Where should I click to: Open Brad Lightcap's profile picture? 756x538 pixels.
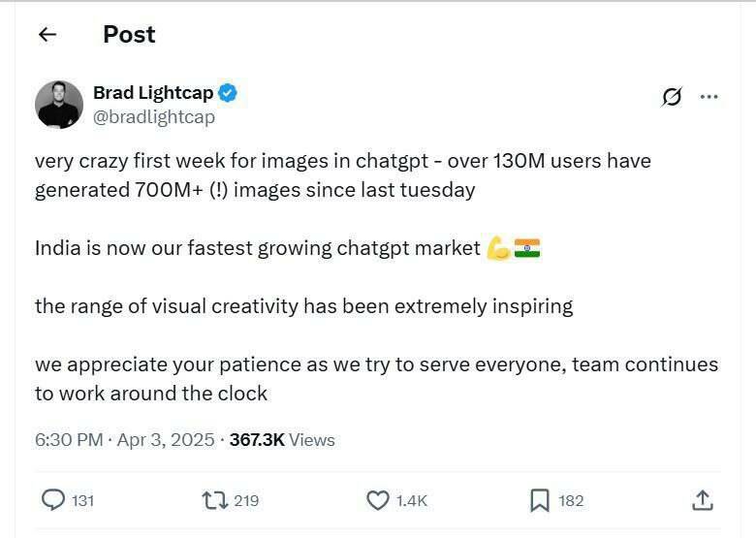pyautogui.click(x=58, y=105)
